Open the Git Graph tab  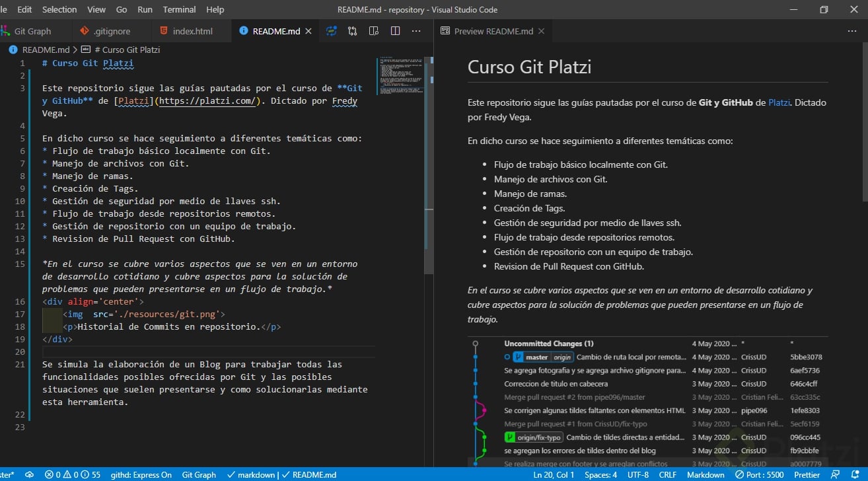point(32,31)
